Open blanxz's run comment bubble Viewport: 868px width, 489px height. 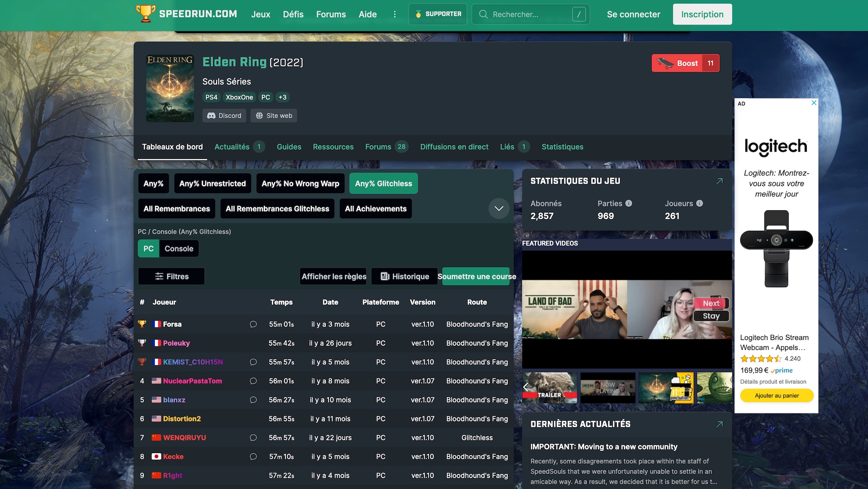[253, 400]
